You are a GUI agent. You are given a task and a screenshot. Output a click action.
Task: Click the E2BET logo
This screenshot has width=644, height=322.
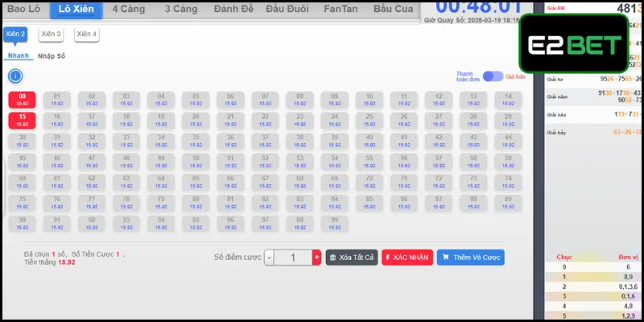click(x=574, y=44)
